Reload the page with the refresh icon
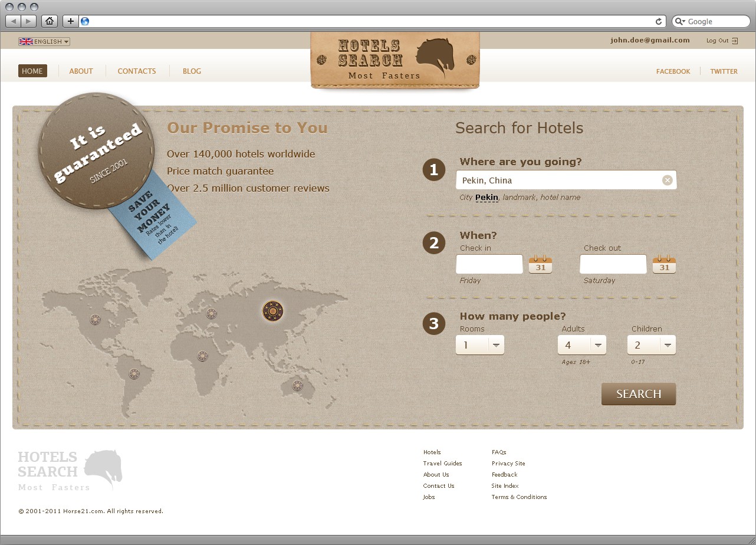756x545 pixels. click(x=659, y=21)
